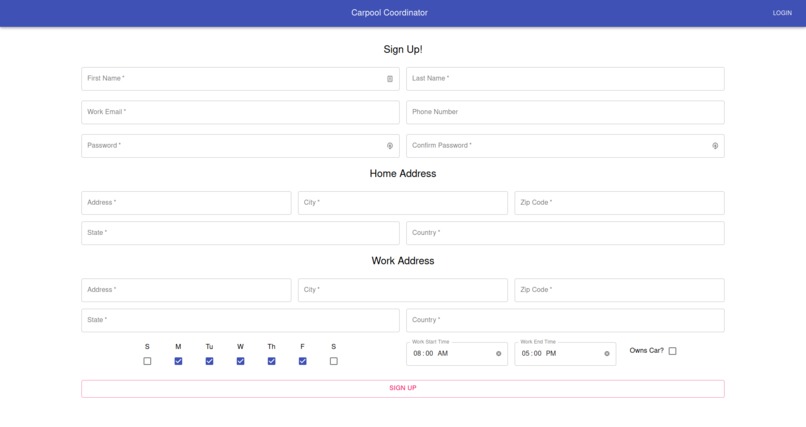806x427 pixels.
Task: Click the Sign Up! heading
Action: click(x=403, y=49)
